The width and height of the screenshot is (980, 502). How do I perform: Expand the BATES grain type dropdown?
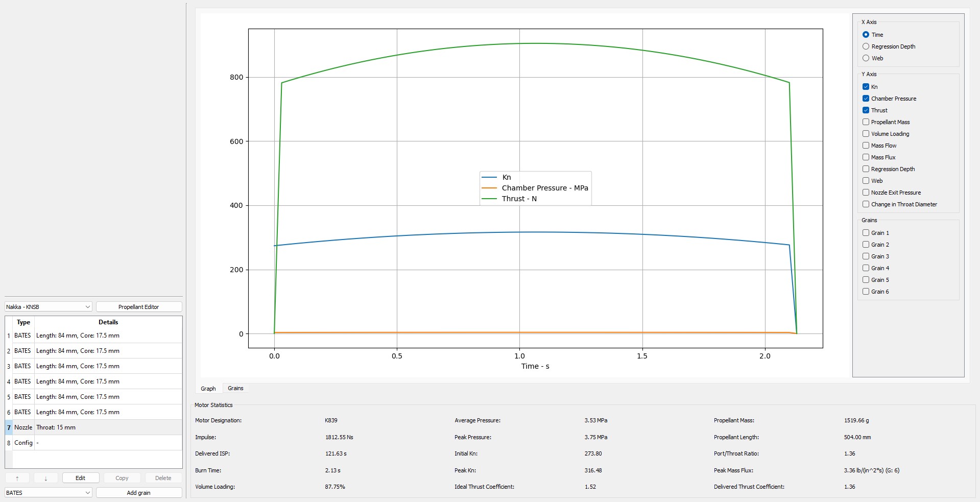[48, 493]
